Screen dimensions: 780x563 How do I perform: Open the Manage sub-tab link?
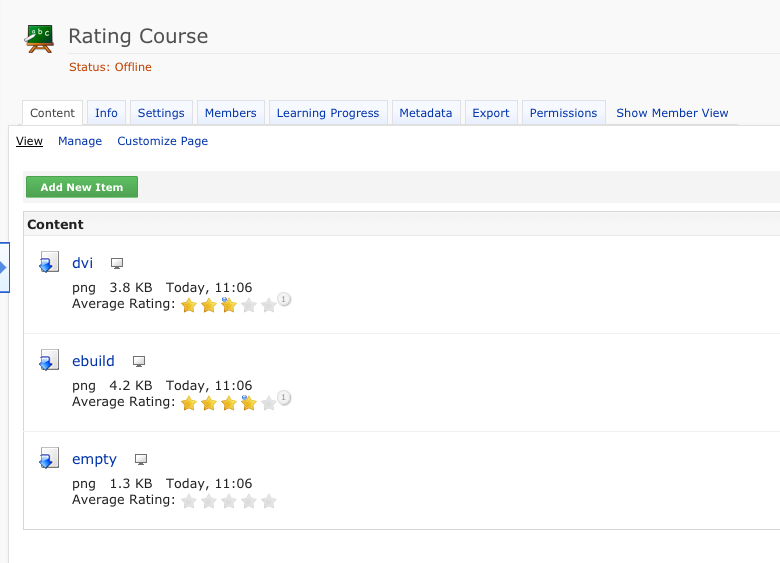pos(80,141)
